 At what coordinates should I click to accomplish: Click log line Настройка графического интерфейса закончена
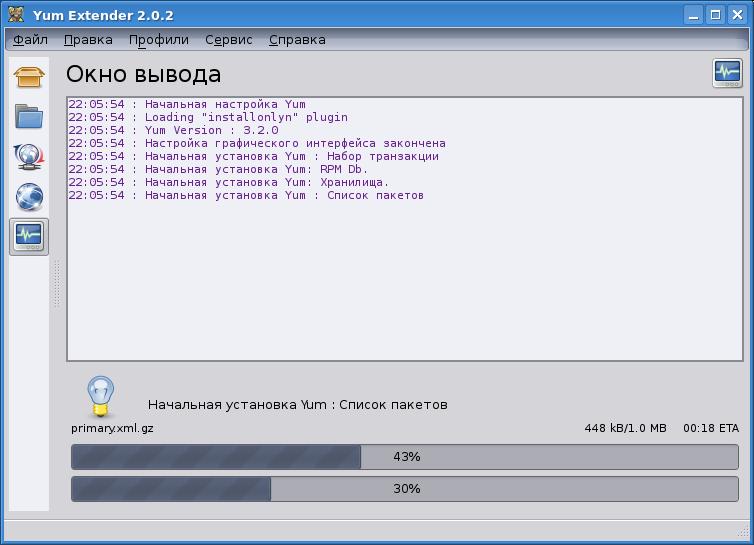pos(257,143)
